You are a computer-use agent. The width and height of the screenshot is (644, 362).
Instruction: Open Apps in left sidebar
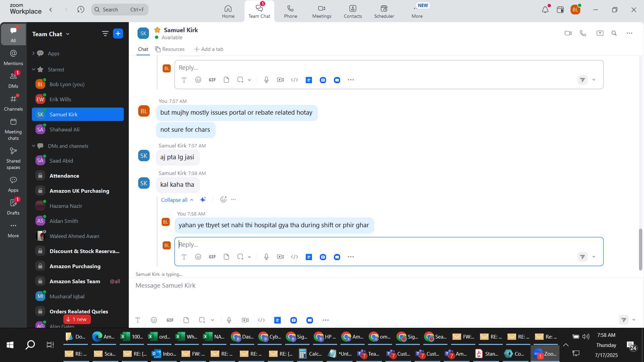pyautogui.click(x=13, y=184)
